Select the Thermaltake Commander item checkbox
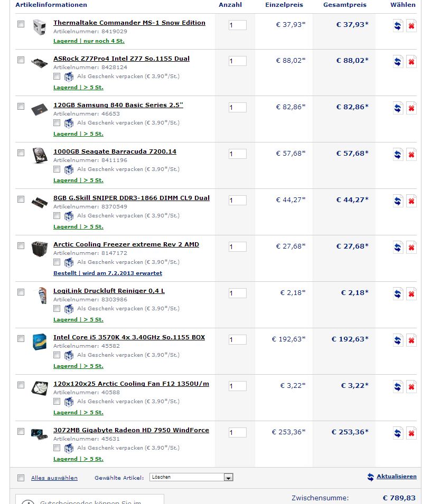 (x=21, y=24)
